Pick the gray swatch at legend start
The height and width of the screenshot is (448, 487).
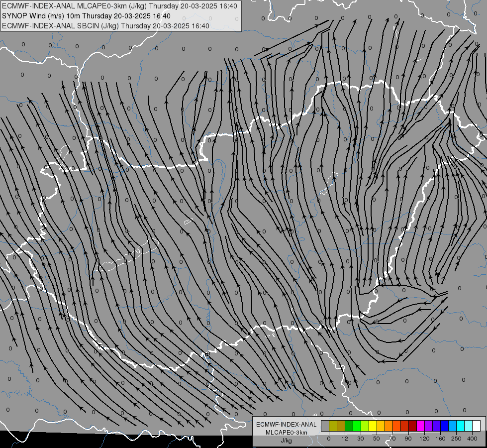(325, 426)
